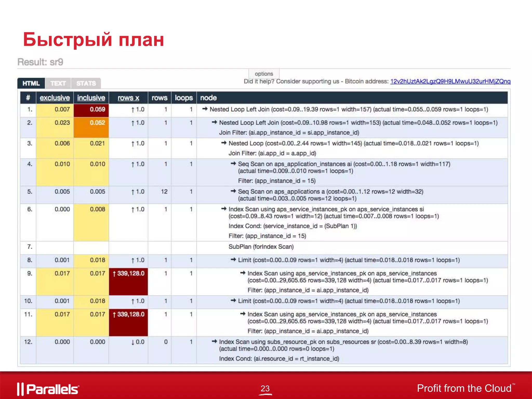This screenshot has width=532, height=399.
Task: Click inclusive value 0.008 in row 6
Action: pos(97,209)
